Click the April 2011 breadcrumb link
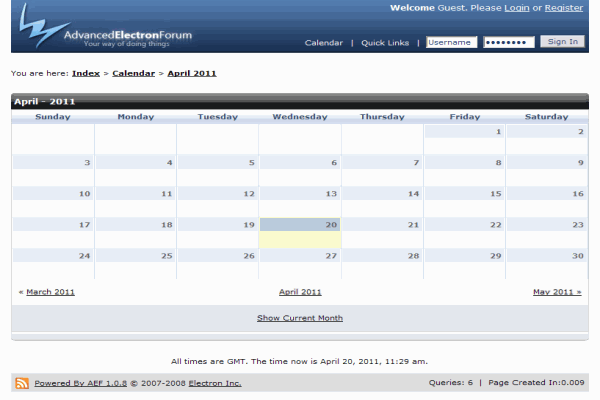 [192, 73]
